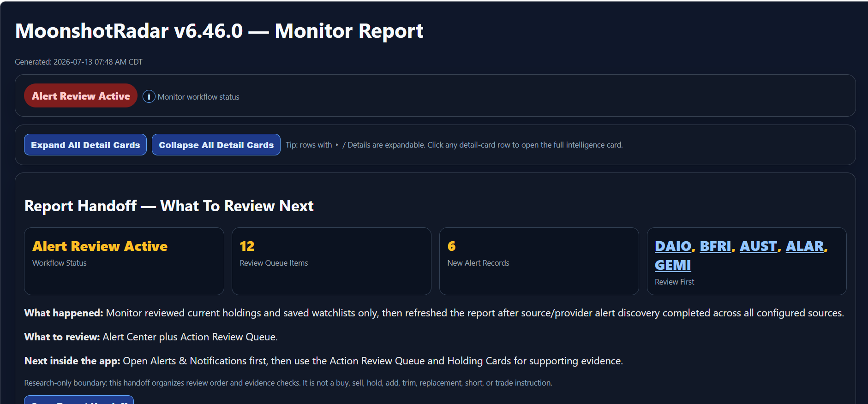The height and width of the screenshot is (404, 868).
Task: Click the '6' New Alert Records value
Action: [x=451, y=246]
